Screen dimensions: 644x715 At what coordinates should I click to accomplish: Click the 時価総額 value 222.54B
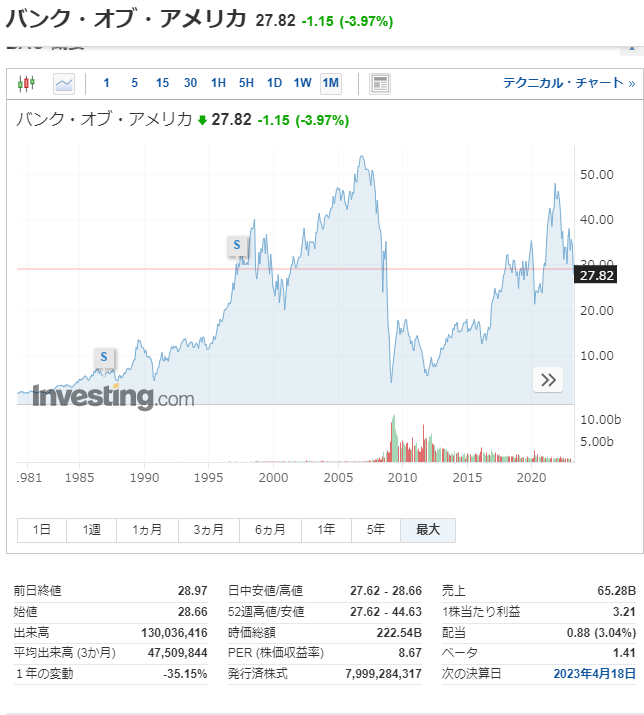click(399, 632)
